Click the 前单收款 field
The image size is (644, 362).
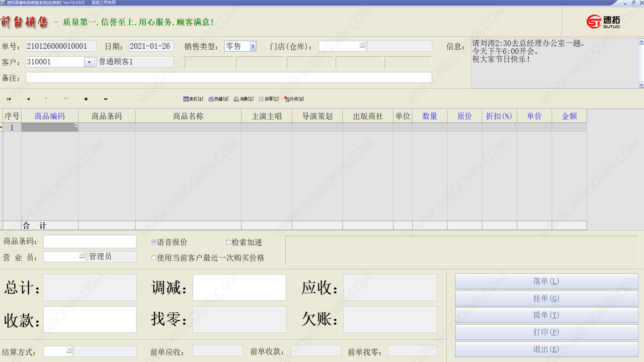coord(316,351)
